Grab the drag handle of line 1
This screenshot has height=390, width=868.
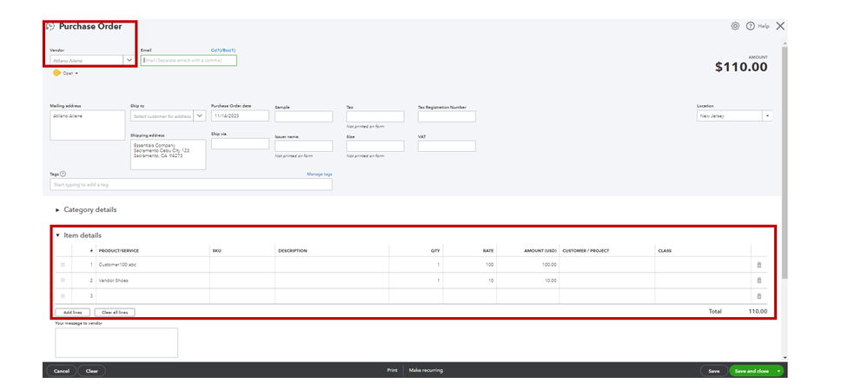pos(63,265)
